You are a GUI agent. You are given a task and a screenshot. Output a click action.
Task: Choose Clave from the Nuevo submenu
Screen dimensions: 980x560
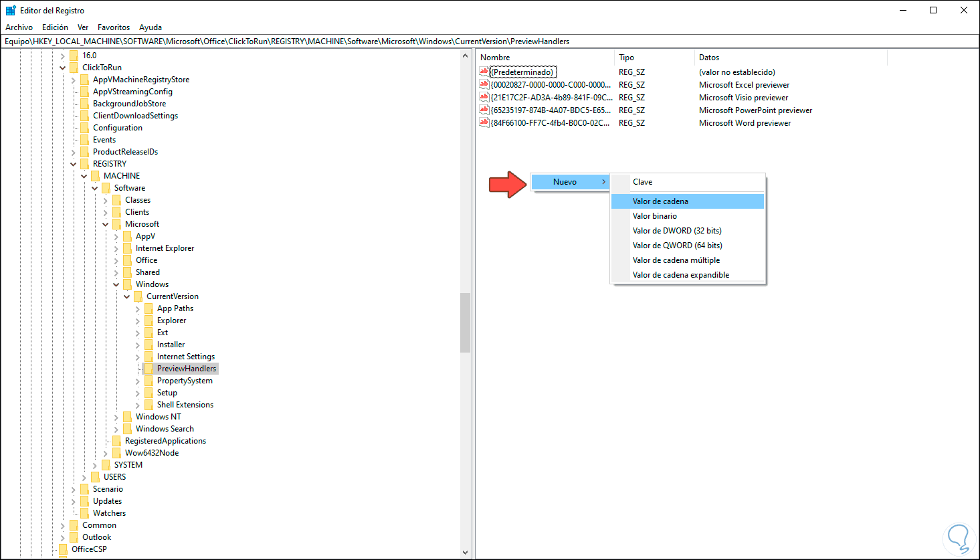(x=688, y=182)
